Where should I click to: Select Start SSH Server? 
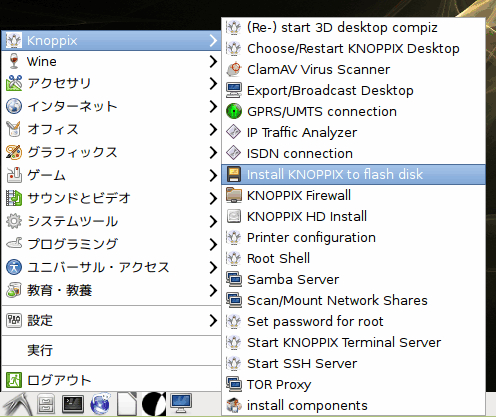353,363
